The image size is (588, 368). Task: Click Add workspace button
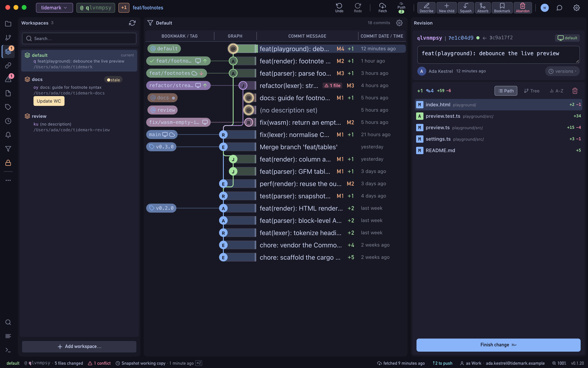pos(79,346)
